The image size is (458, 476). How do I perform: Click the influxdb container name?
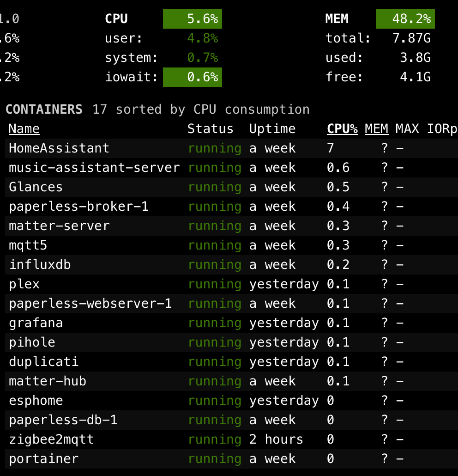click(40, 265)
